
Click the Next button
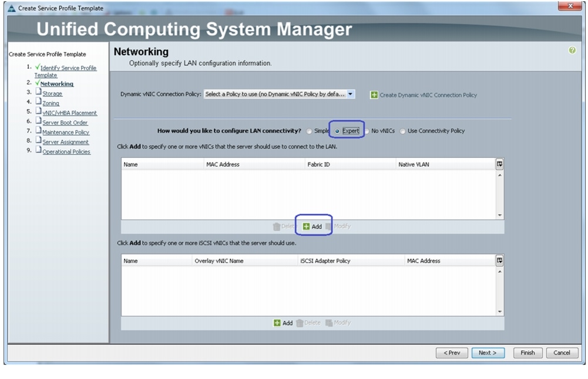(488, 353)
